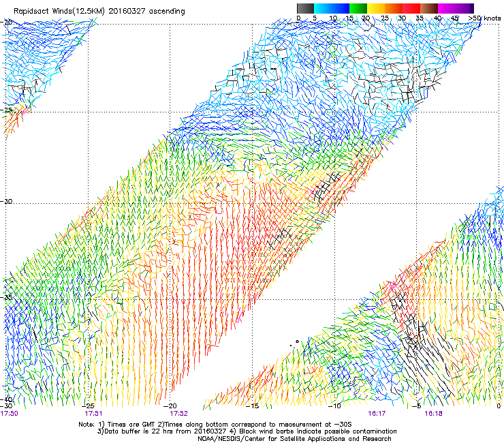Click the '16:18' time label
504x443 pixels.
pos(433,414)
